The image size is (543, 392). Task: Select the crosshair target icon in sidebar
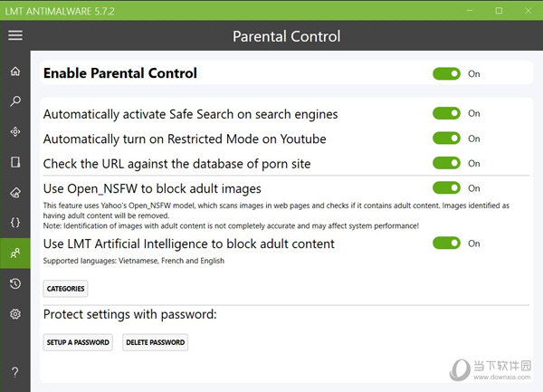[x=15, y=131]
